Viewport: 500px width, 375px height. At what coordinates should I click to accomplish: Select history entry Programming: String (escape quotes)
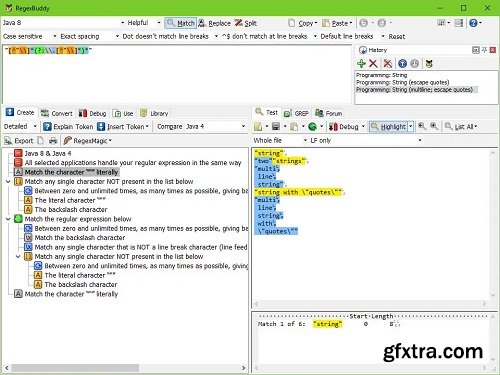pyautogui.click(x=402, y=82)
